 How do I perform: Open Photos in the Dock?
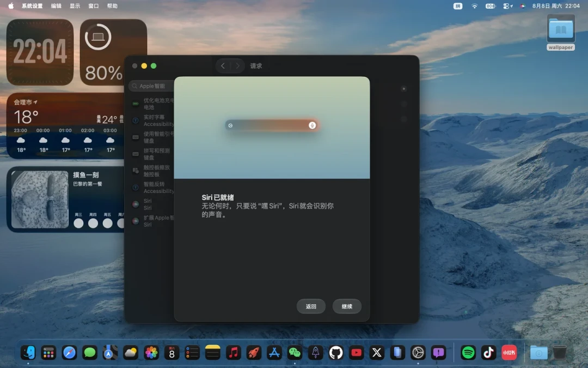pos(151,353)
